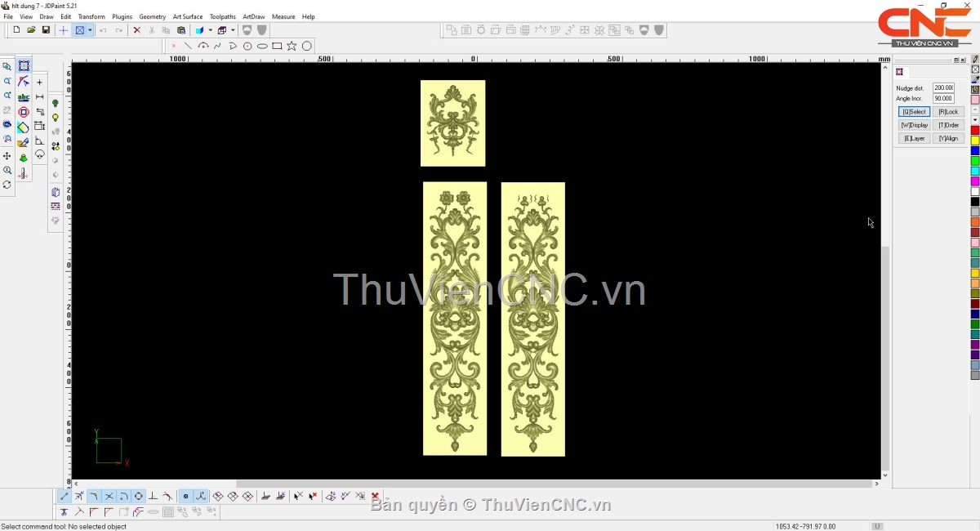
Task: Select the line drawing tool
Action: 188,46
